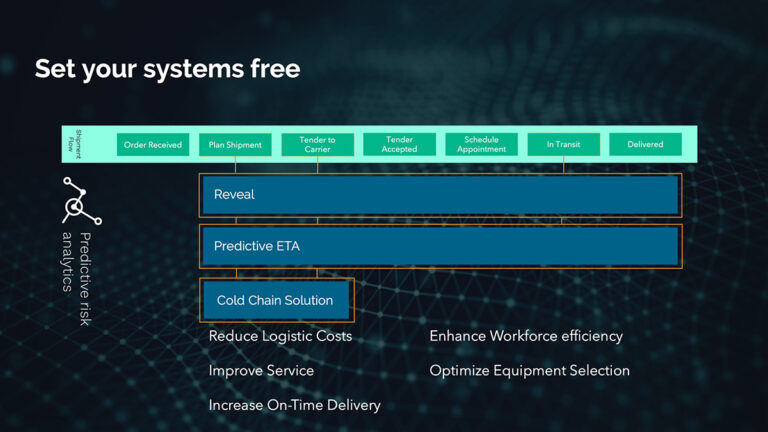This screenshot has height=432, width=768.
Task: Select the Plan Shipment step box
Action: click(x=235, y=144)
